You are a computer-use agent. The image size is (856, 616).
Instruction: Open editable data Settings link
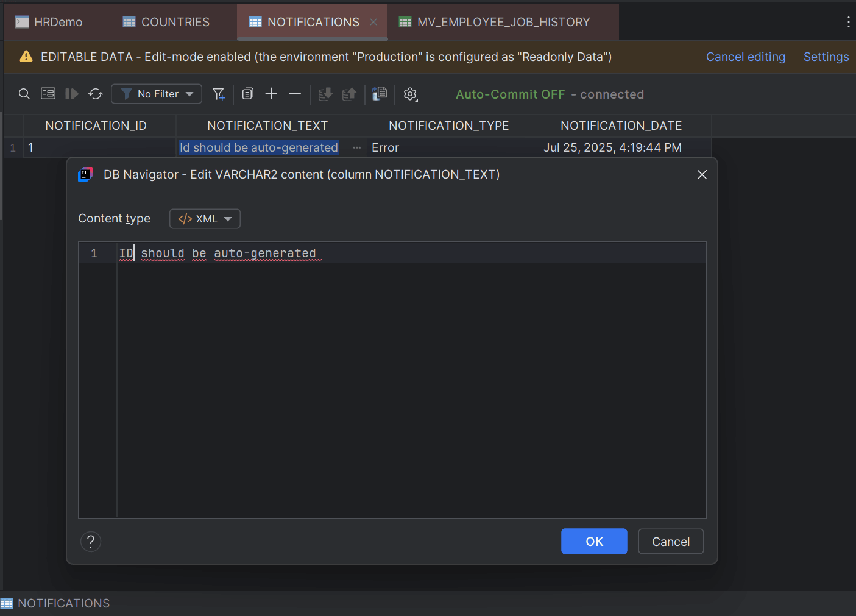[826, 57]
